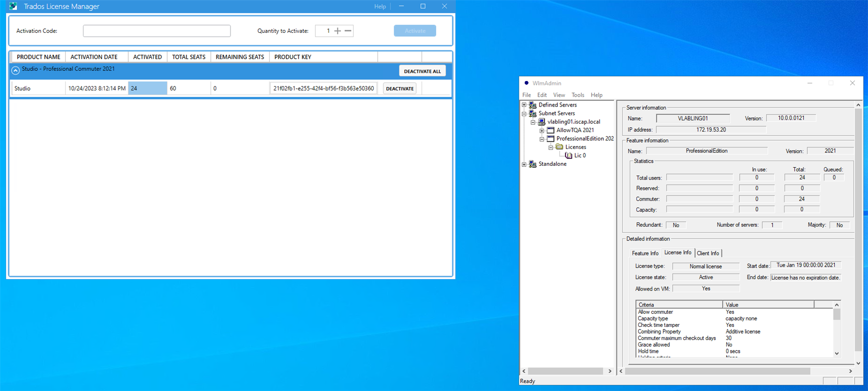Sort by the ACTIVATION DATE column header

[97, 57]
